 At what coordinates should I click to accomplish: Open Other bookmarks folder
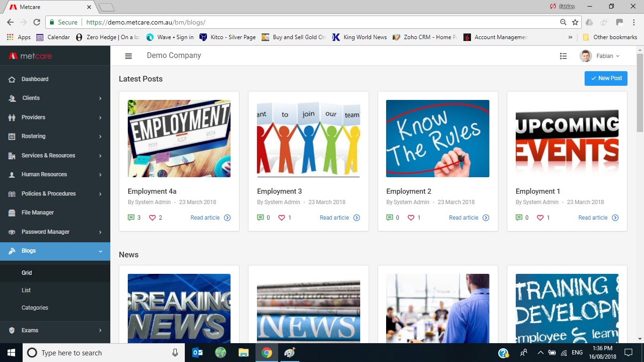[610, 37]
